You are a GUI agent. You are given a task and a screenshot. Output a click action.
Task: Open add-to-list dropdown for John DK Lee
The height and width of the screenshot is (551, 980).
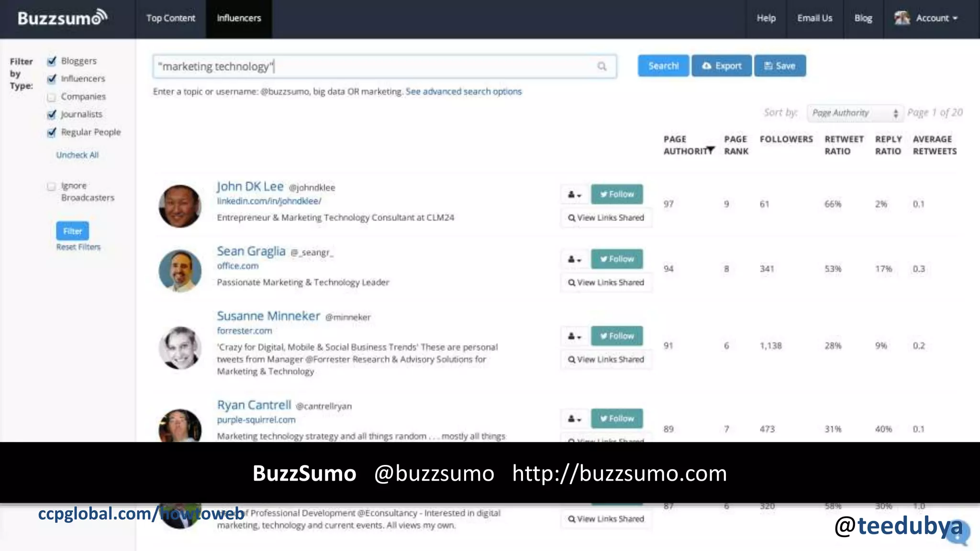(575, 195)
